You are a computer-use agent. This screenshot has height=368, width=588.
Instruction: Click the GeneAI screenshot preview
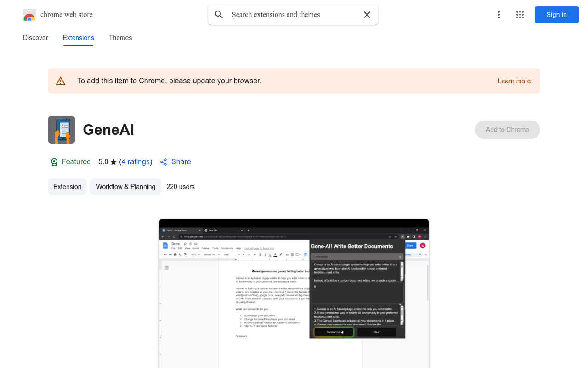[x=294, y=293]
